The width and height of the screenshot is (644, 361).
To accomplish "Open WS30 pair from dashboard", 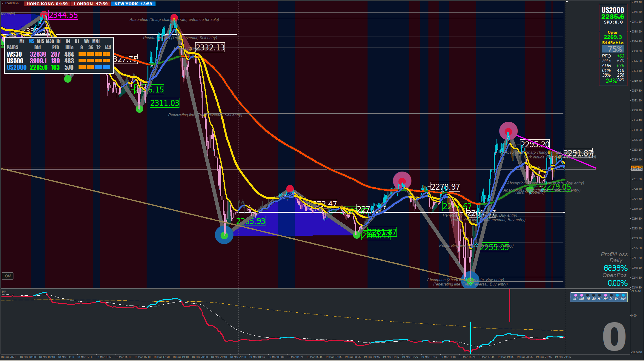I will coord(14,54).
